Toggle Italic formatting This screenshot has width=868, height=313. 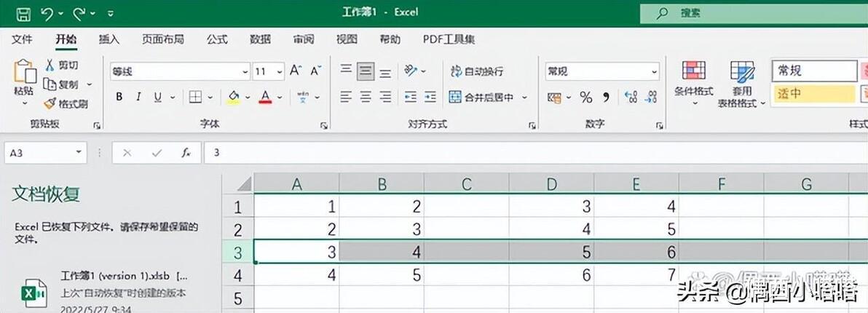point(138,98)
